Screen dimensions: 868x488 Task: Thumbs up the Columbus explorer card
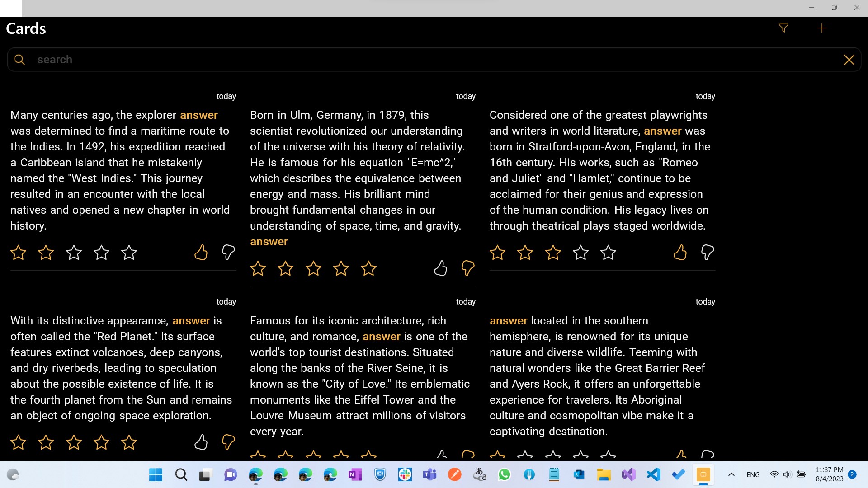pyautogui.click(x=201, y=253)
